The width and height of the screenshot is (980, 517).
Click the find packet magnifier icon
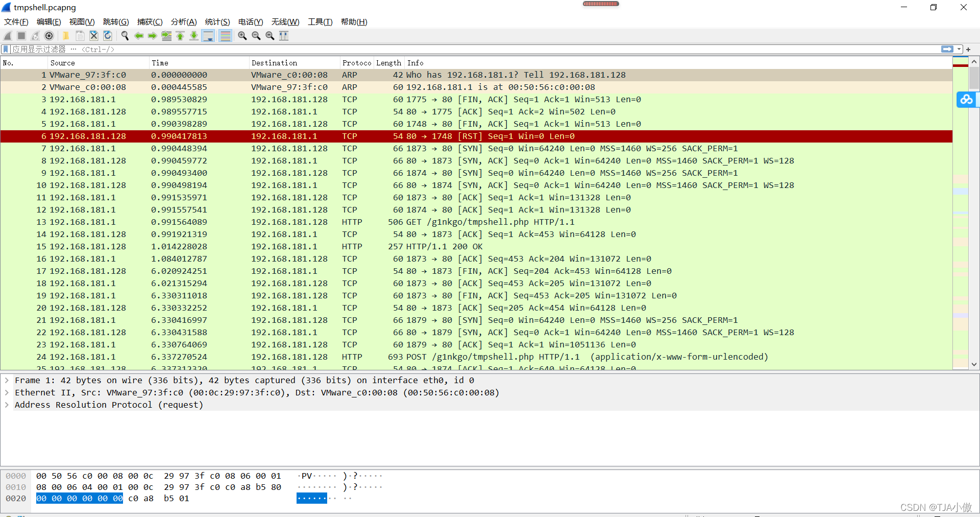[125, 36]
